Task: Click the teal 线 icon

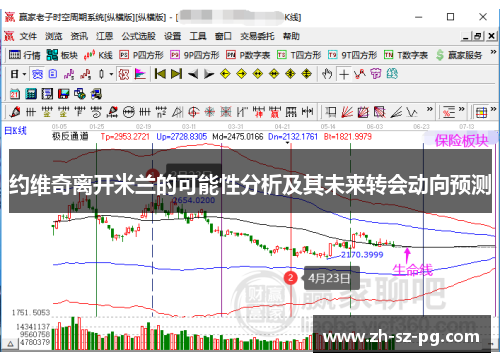Action: [392, 74]
